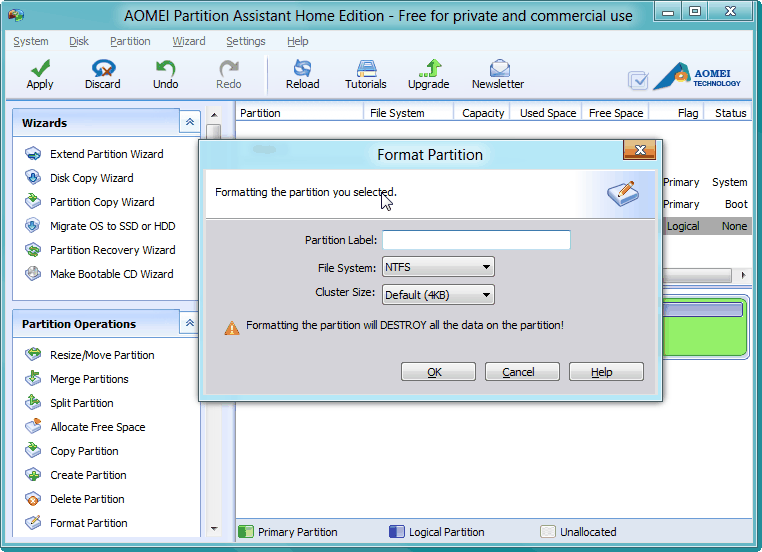Open Migrate OS to SSD or HDD
This screenshot has width=762, height=552.
point(112,226)
